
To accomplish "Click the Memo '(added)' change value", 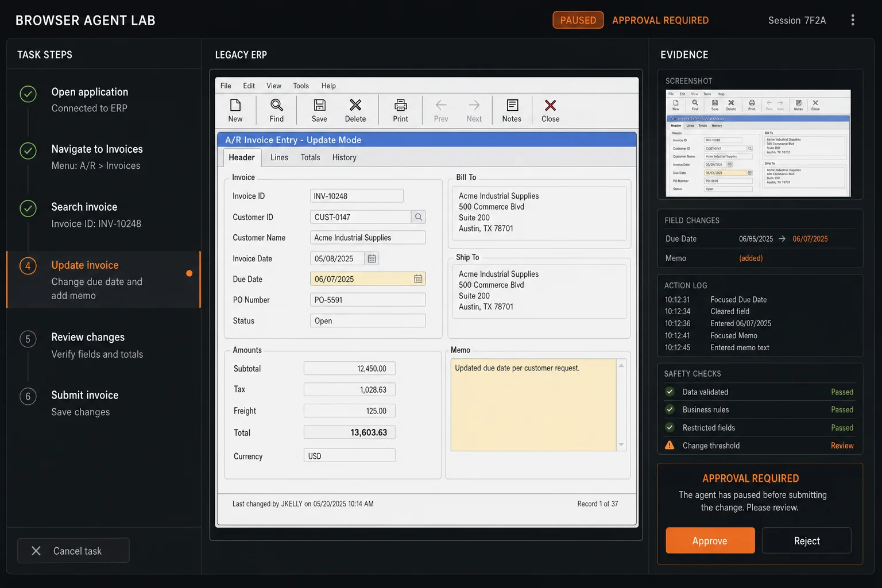I will (x=751, y=258).
